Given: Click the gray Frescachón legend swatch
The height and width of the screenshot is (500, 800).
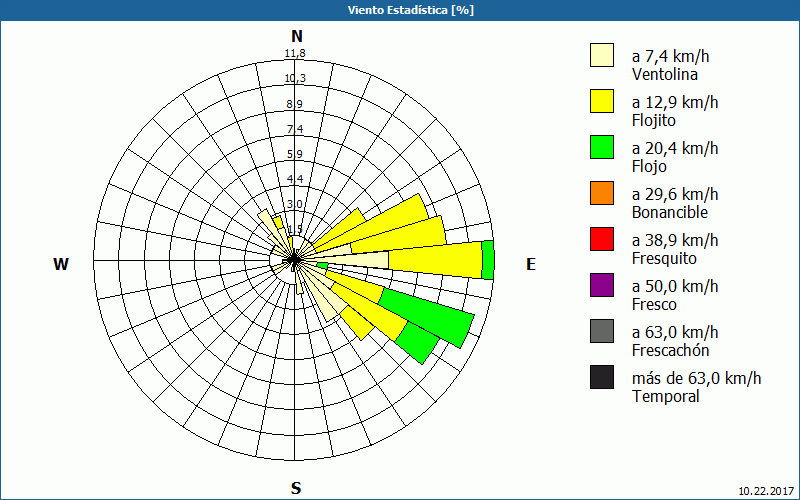Looking at the screenshot, I should click(x=602, y=331).
